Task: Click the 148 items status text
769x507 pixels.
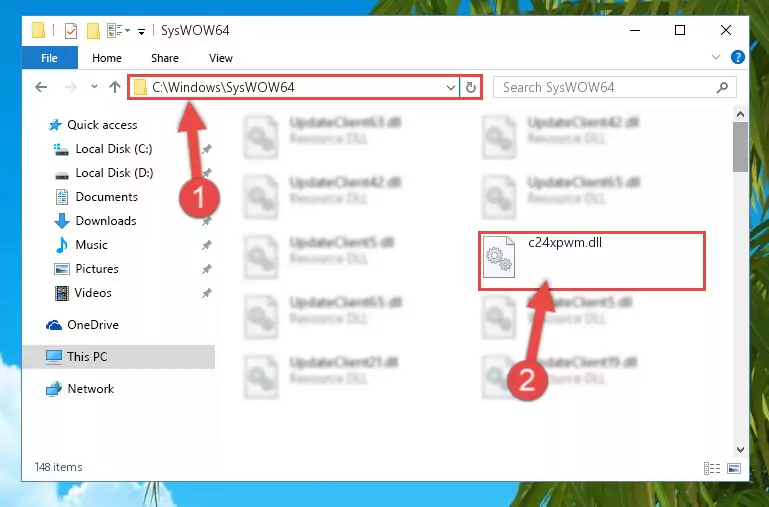Action: click(58, 467)
